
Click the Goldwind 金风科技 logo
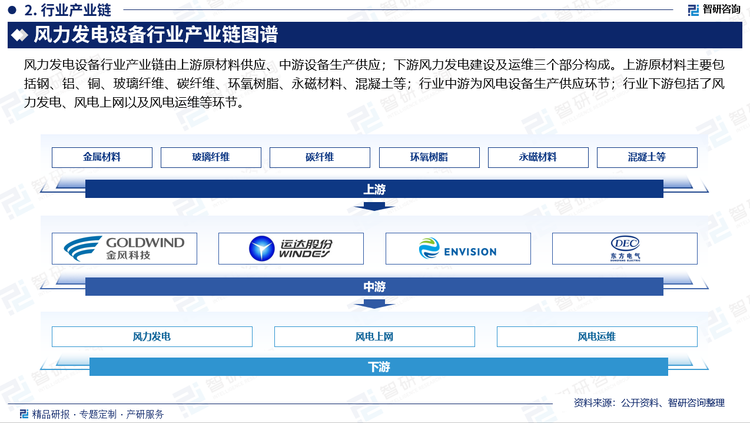124,249
